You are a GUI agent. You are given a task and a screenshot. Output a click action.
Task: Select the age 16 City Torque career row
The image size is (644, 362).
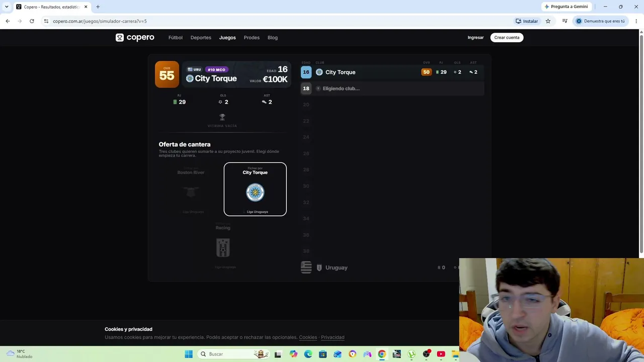point(392,72)
